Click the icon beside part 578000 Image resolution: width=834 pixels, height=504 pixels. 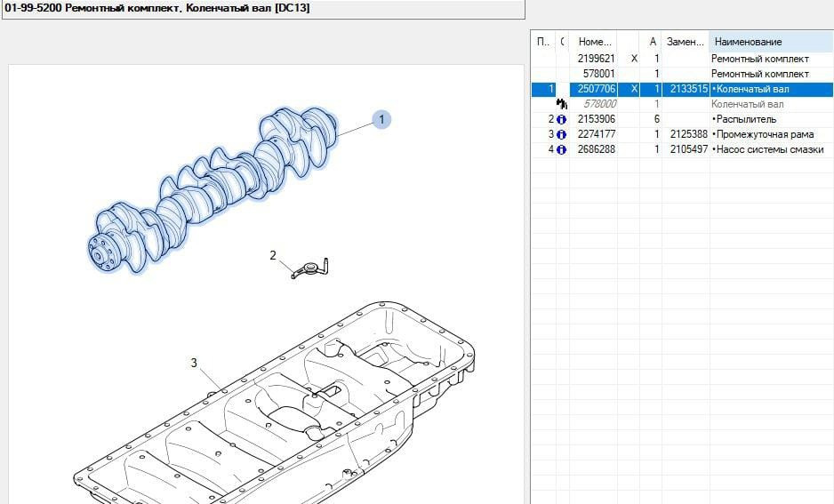tap(561, 104)
